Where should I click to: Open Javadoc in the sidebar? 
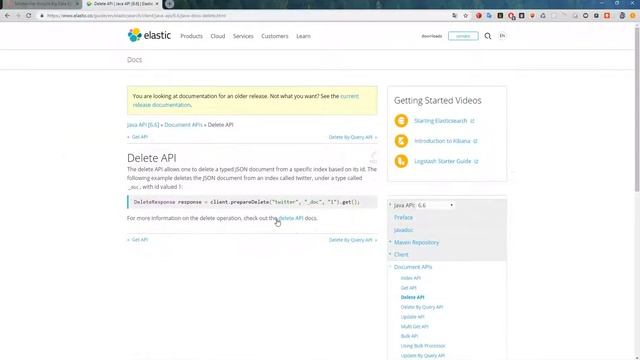click(x=403, y=230)
